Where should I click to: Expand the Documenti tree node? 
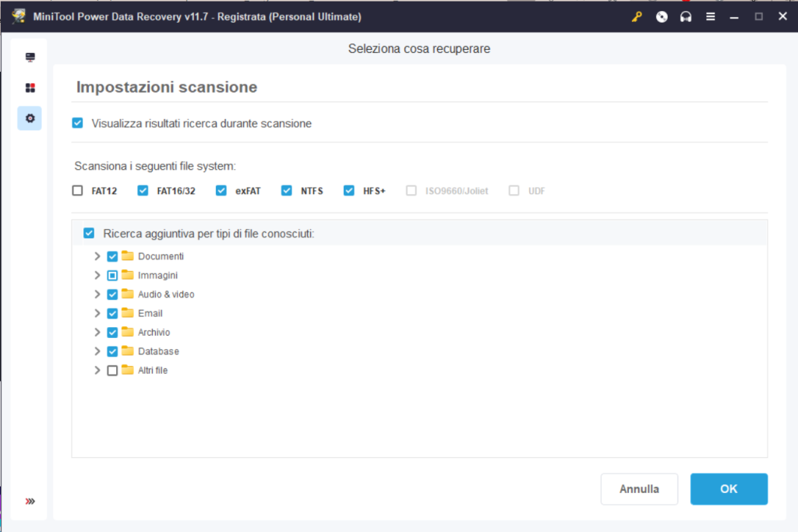coord(97,256)
